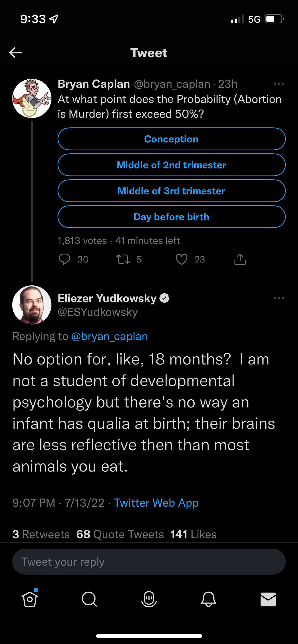Like Bryan Caplan's poll tweet
Viewport: 298px width, 644px height.
click(182, 259)
